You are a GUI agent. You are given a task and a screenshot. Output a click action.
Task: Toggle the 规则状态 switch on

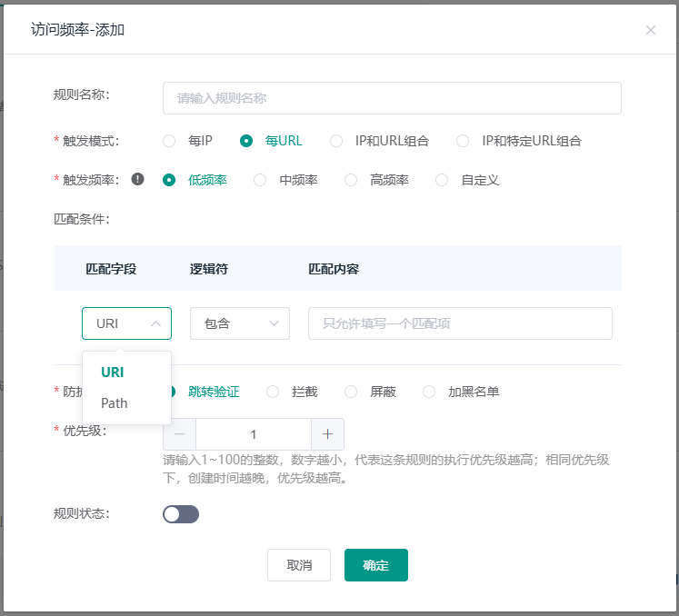180,514
